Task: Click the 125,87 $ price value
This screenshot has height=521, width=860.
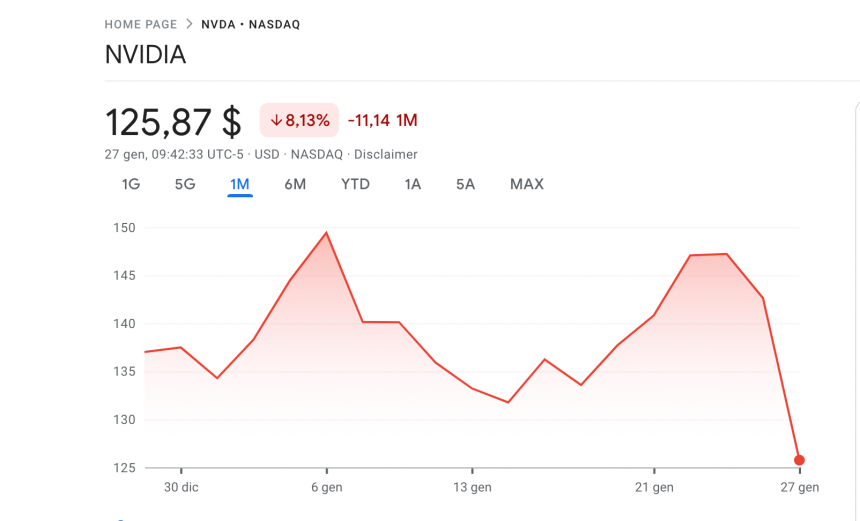Action: point(173,122)
